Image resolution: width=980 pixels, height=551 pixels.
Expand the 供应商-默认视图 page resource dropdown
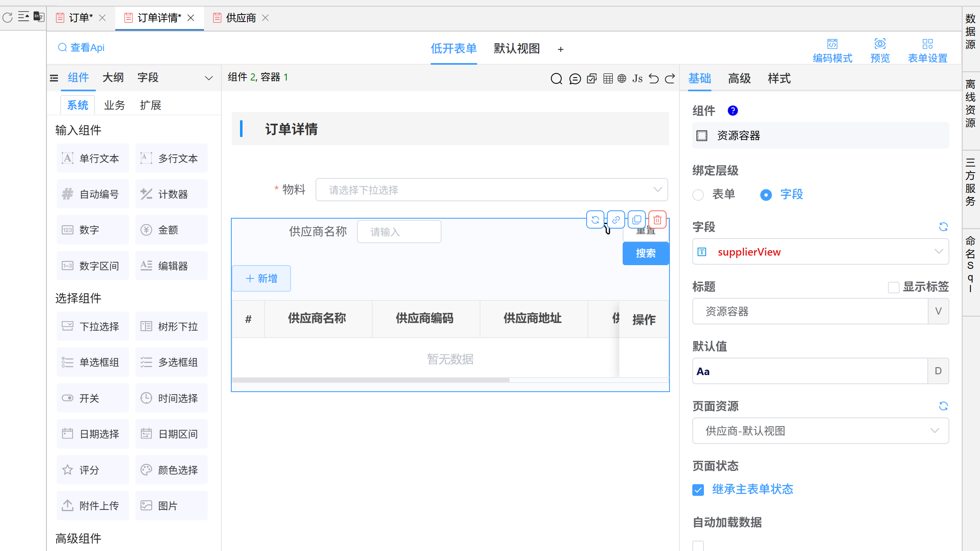click(820, 431)
